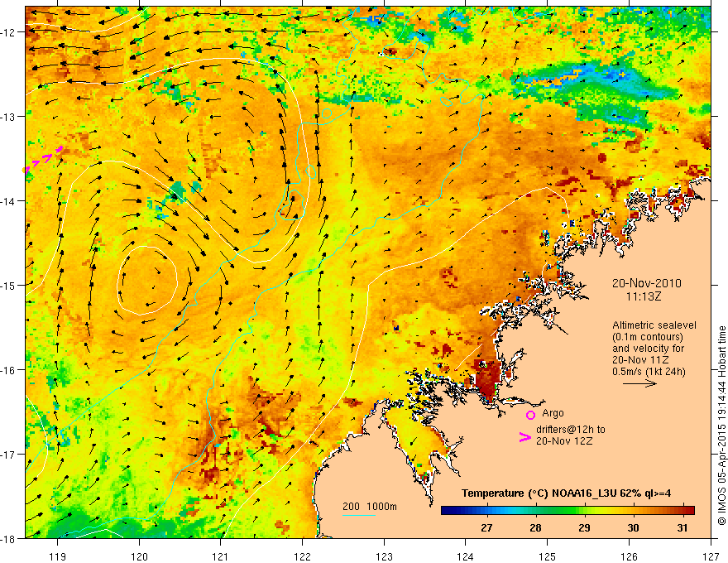Click the latitude axis label -13
The height and width of the screenshot is (563, 728).
pyautogui.click(x=8, y=117)
